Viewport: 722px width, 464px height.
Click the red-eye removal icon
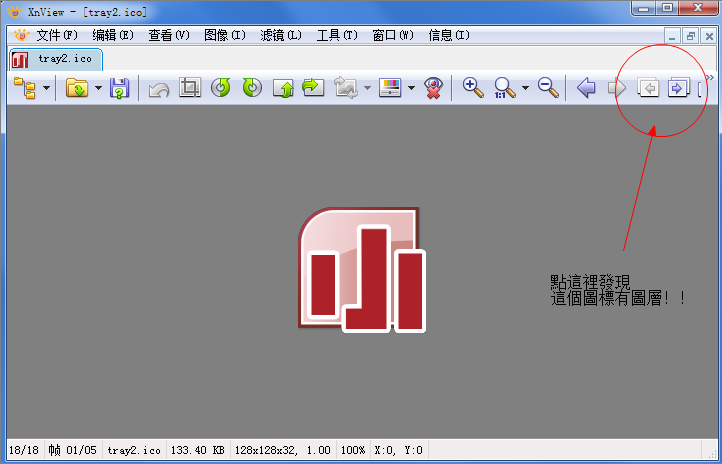click(x=433, y=87)
